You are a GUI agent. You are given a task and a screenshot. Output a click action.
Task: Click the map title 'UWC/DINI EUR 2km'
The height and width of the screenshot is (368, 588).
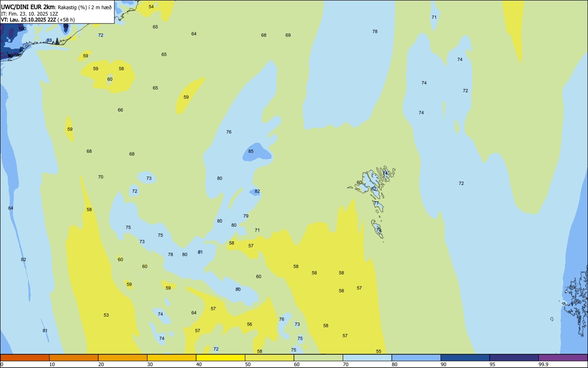coord(28,7)
